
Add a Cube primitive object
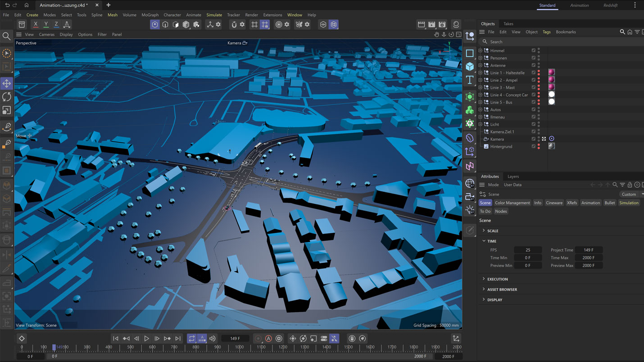tap(470, 67)
